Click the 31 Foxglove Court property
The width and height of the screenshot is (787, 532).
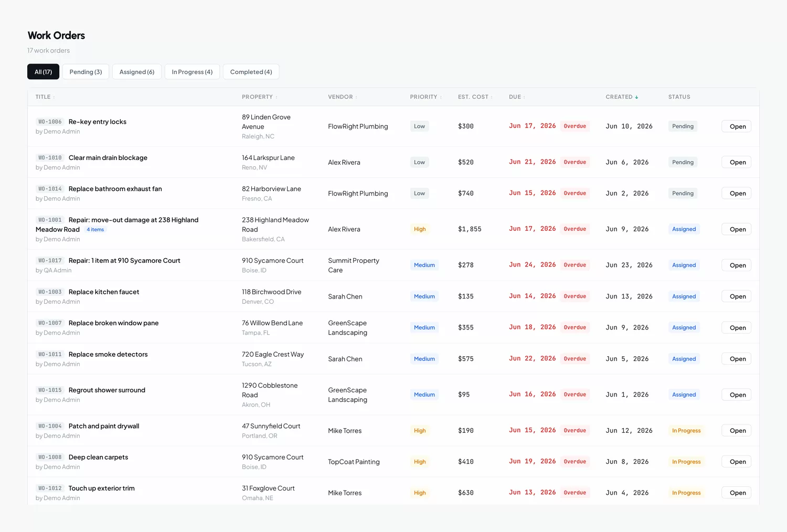tap(268, 488)
